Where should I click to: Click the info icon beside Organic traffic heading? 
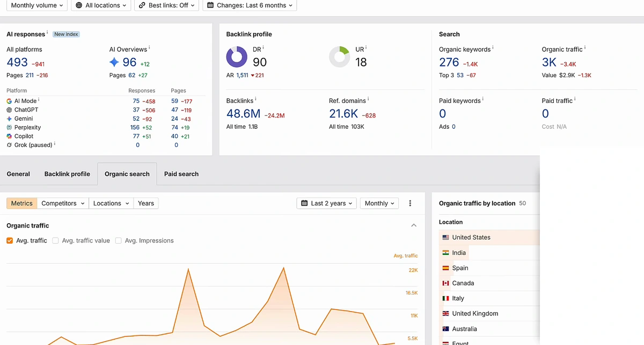585,47
